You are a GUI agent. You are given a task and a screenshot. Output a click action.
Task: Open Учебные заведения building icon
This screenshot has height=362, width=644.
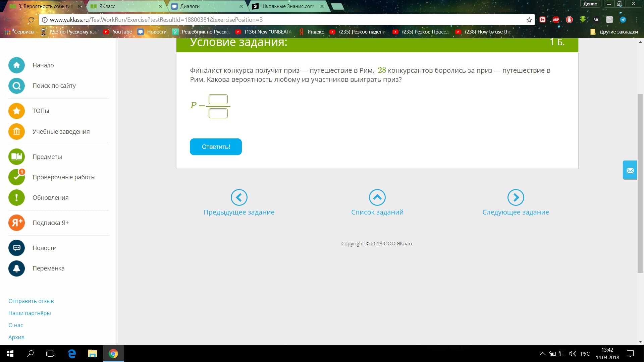click(x=16, y=132)
